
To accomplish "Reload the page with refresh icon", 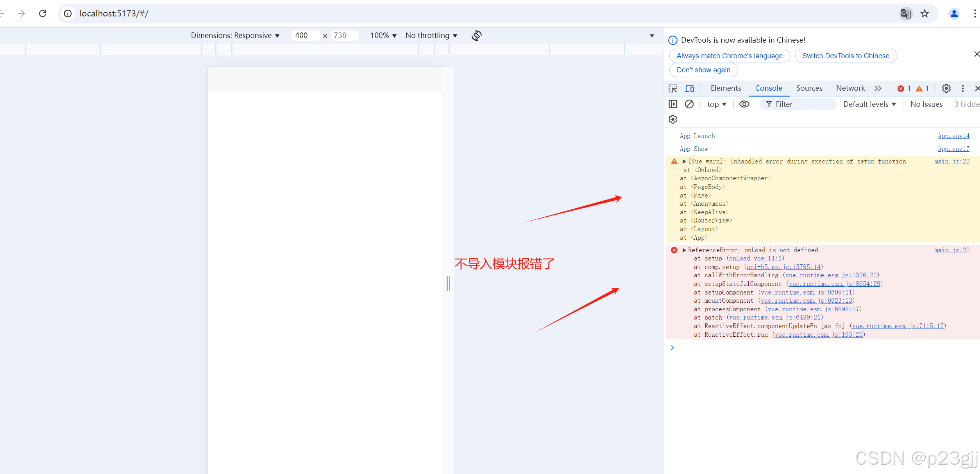I will click(x=43, y=14).
